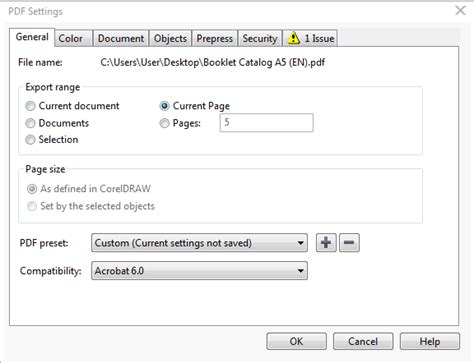
Task: Click the minus icon to delete PDF preset
Action: pyautogui.click(x=349, y=242)
